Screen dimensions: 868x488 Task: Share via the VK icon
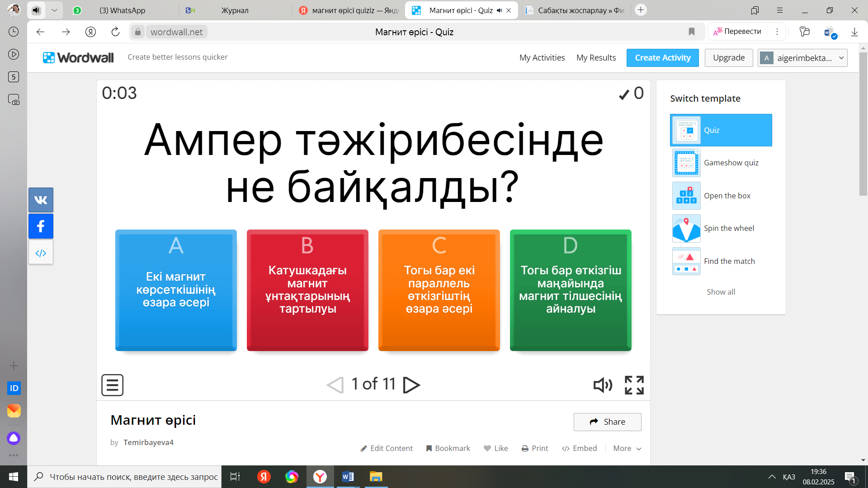coord(41,200)
